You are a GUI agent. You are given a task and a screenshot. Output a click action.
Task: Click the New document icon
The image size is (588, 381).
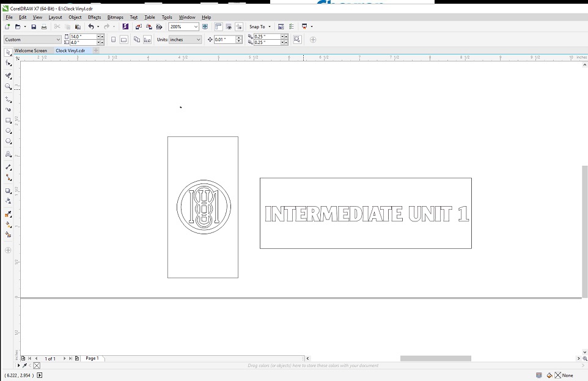(7, 27)
